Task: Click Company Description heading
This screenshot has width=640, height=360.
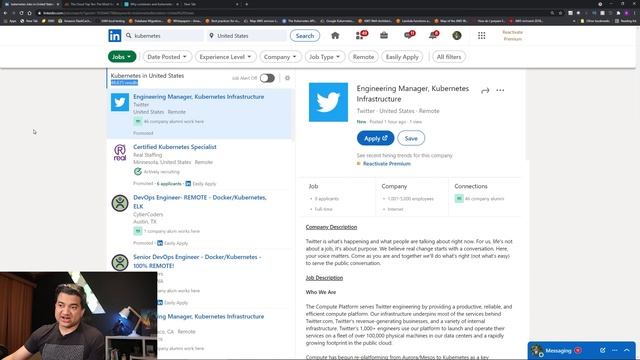Action: (331, 227)
